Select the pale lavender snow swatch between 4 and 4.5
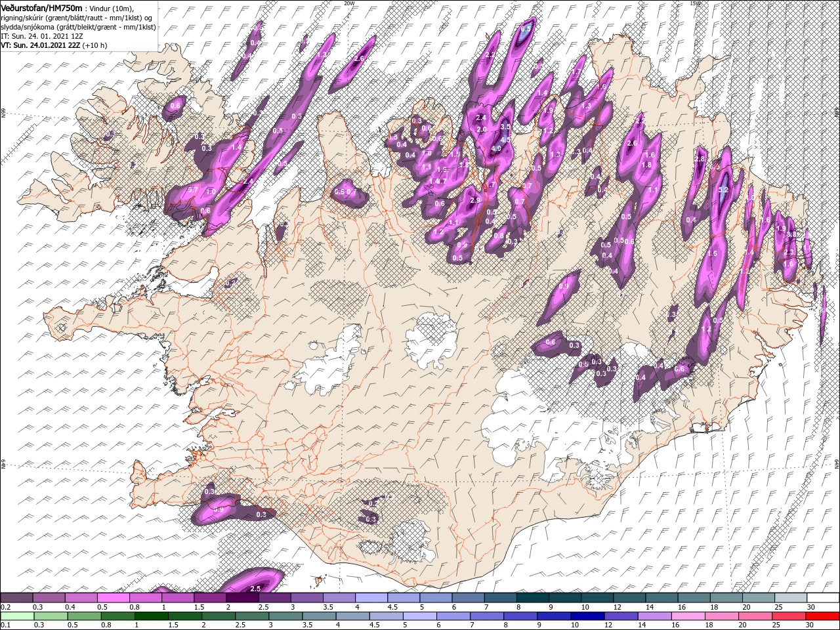Screen dimensions: 840x630 click(x=371, y=598)
